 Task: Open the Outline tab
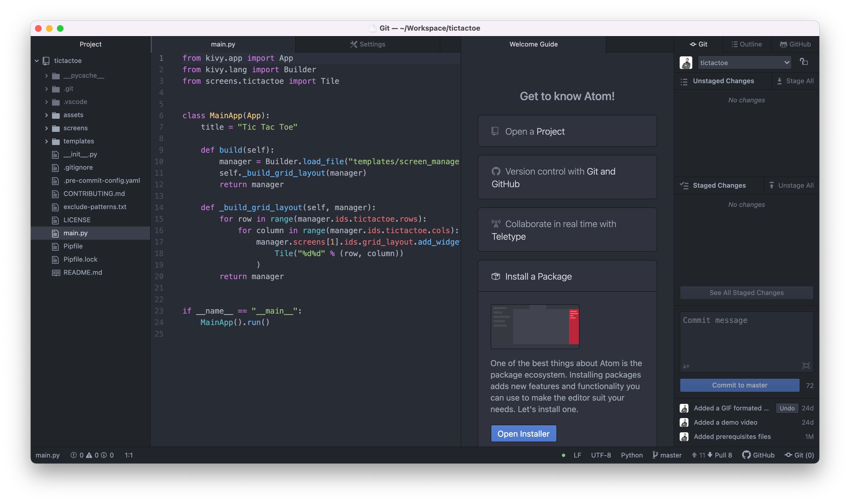(747, 44)
